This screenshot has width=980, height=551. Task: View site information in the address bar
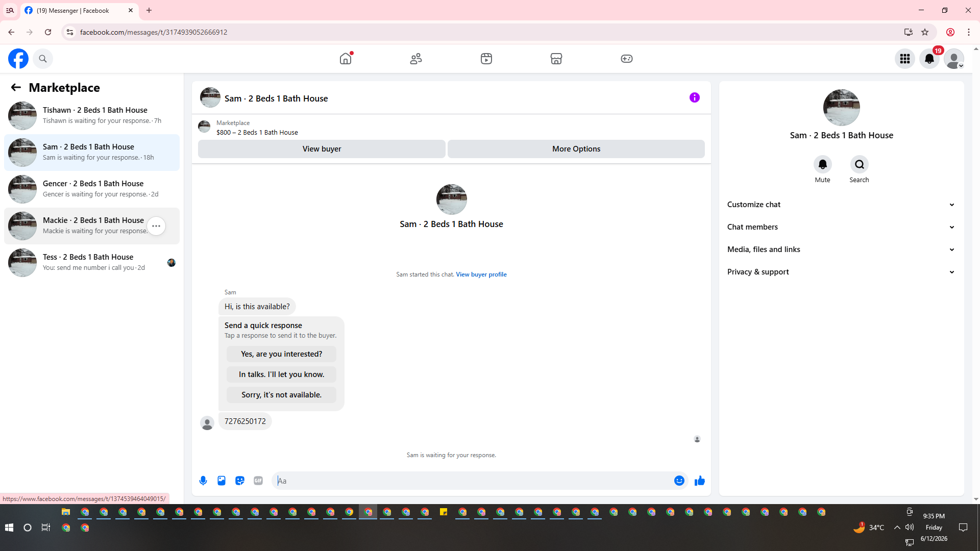pos(70,32)
